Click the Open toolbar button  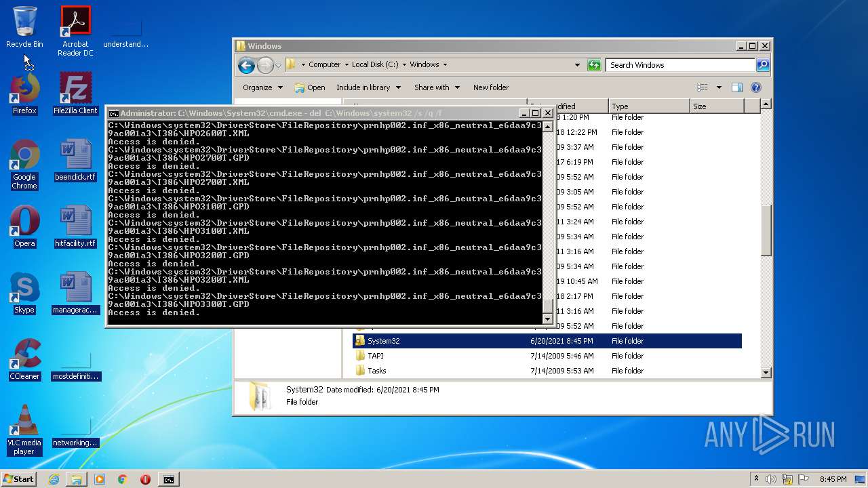310,87
